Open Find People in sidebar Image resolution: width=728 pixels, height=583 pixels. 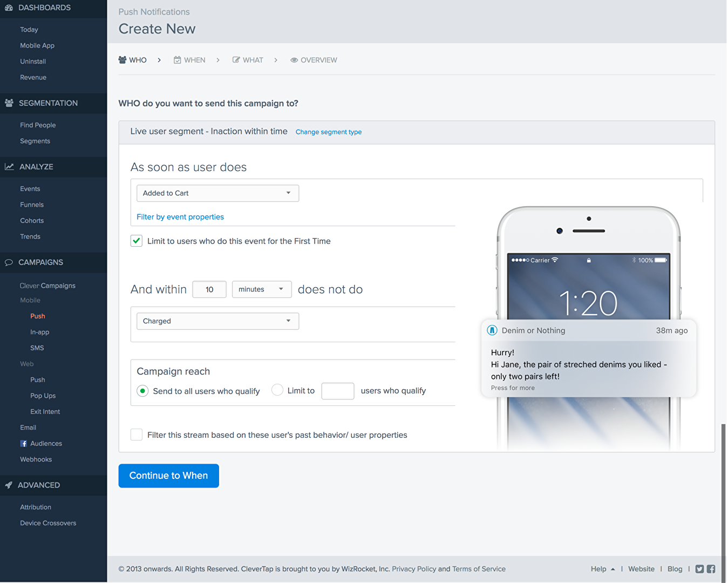click(x=38, y=125)
